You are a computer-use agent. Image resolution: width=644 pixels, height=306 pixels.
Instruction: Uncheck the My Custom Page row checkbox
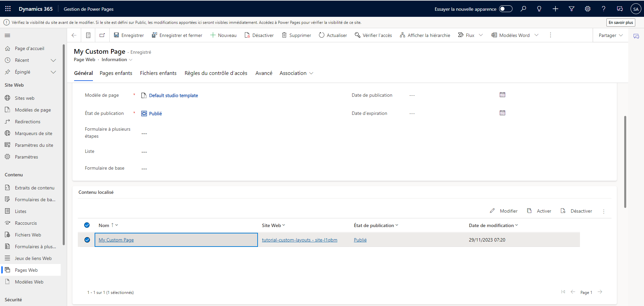pyautogui.click(x=87, y=240)
